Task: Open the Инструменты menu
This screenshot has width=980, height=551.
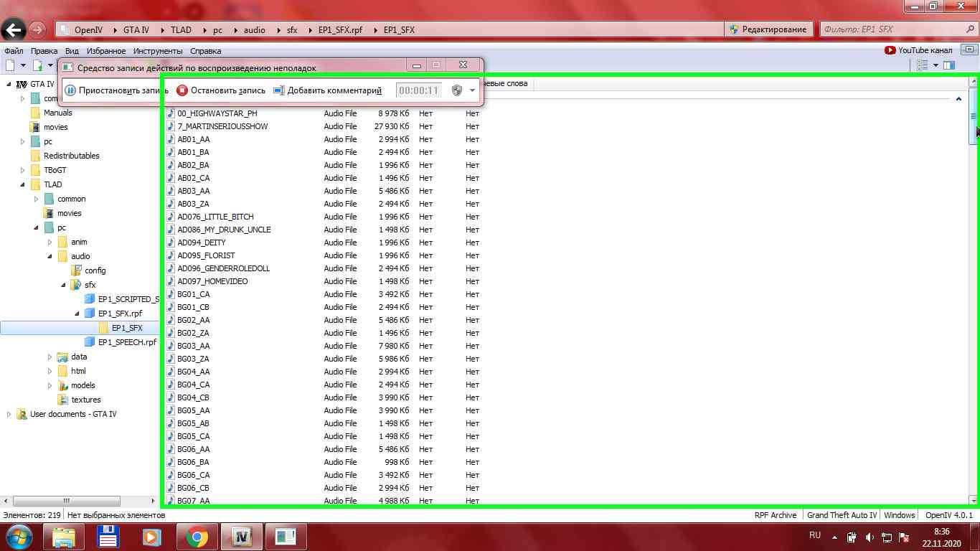Action: pos(157,51)
